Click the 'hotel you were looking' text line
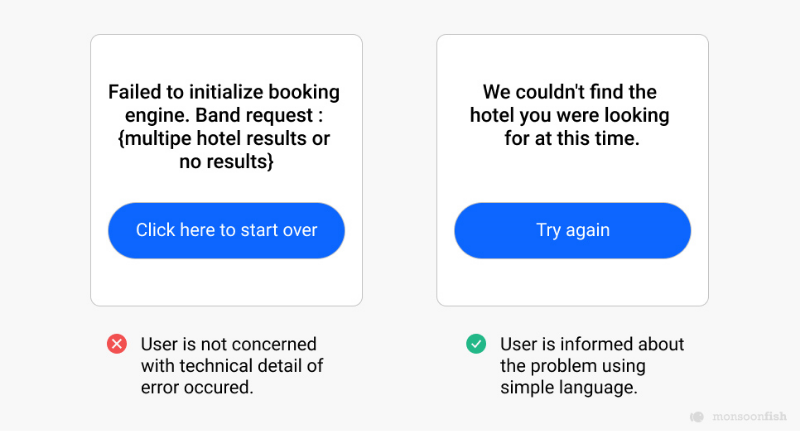This screenshot has width=800, height=431. click(569, 116)
